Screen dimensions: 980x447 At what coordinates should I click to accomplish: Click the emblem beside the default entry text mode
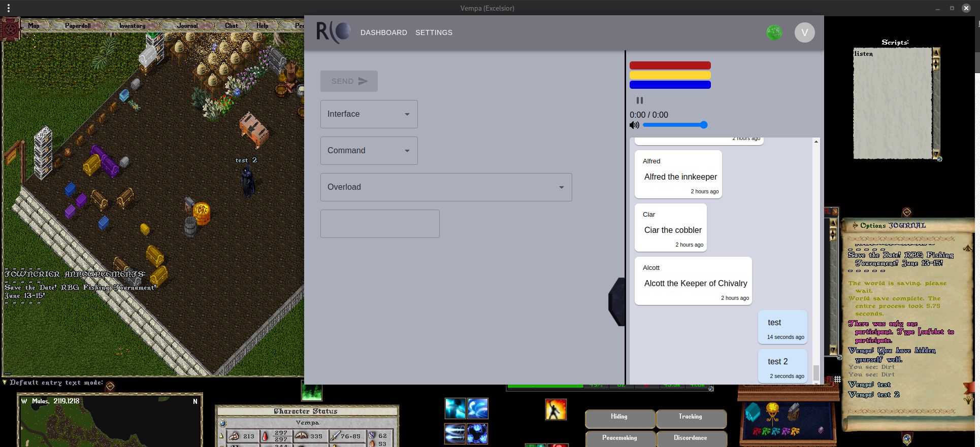click(x=110, y=386)
